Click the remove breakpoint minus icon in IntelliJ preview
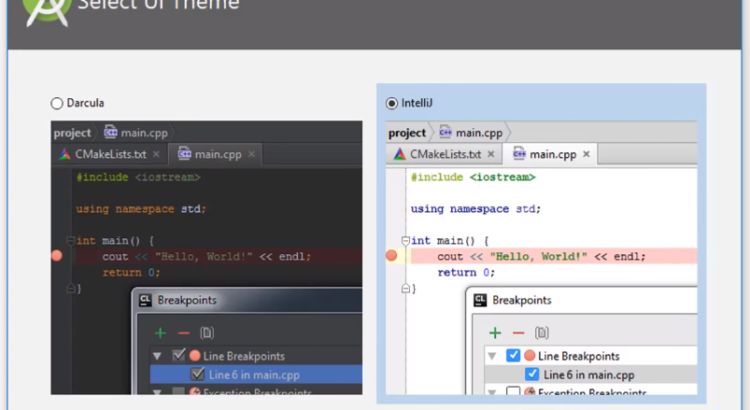750x410 pixels. 517,333
